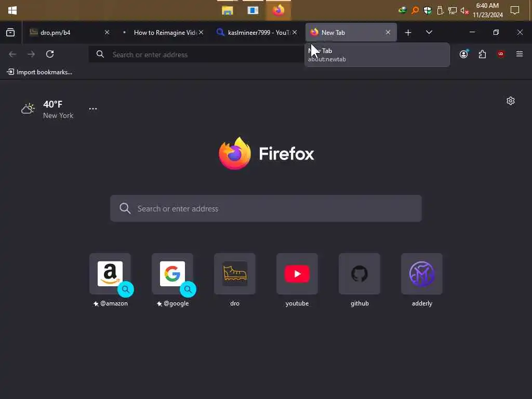Open the uBlock Origin extension
The image size is (532, 399).
[501, 54]
